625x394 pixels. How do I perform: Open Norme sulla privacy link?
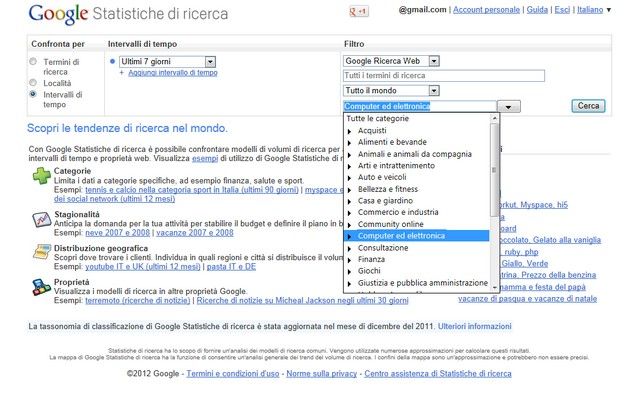click(322, 374)
